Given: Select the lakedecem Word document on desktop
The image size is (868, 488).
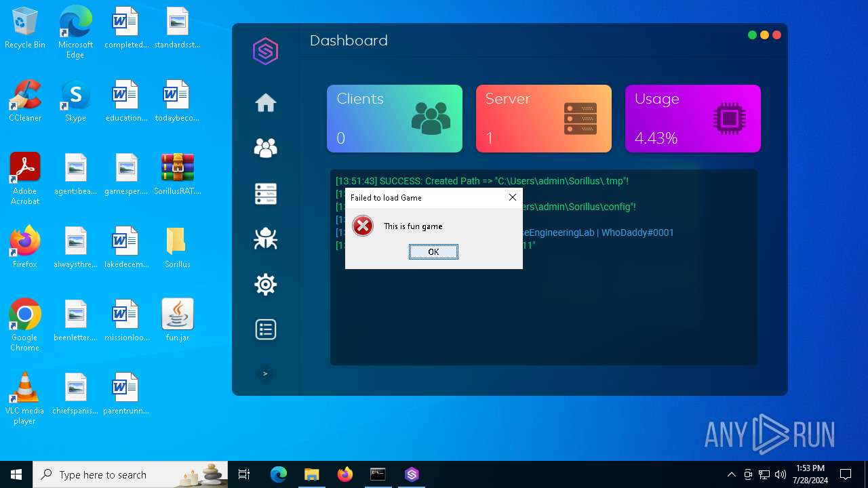Looking at the screenshot, I should (127, 248).
